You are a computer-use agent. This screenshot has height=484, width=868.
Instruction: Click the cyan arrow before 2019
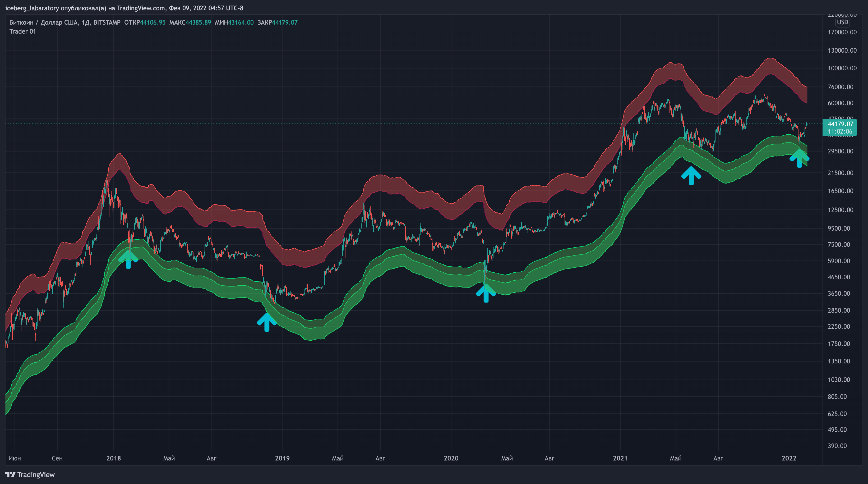point(267,322)
